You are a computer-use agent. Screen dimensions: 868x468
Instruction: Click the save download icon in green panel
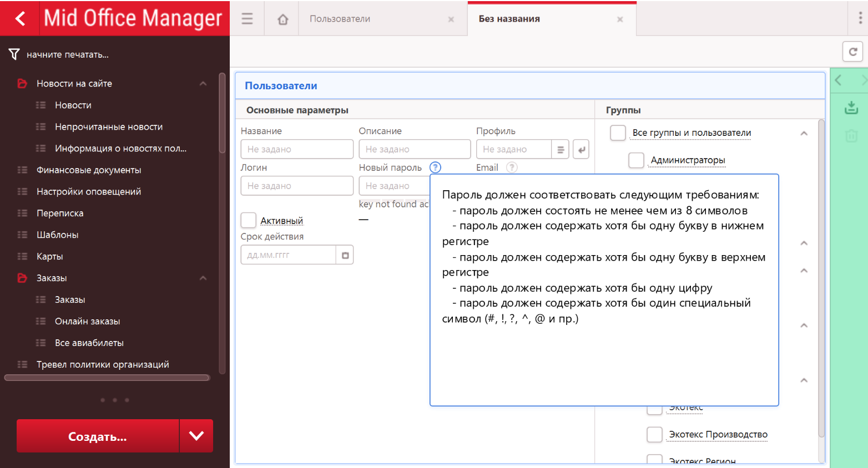click(x=851, y=108)
